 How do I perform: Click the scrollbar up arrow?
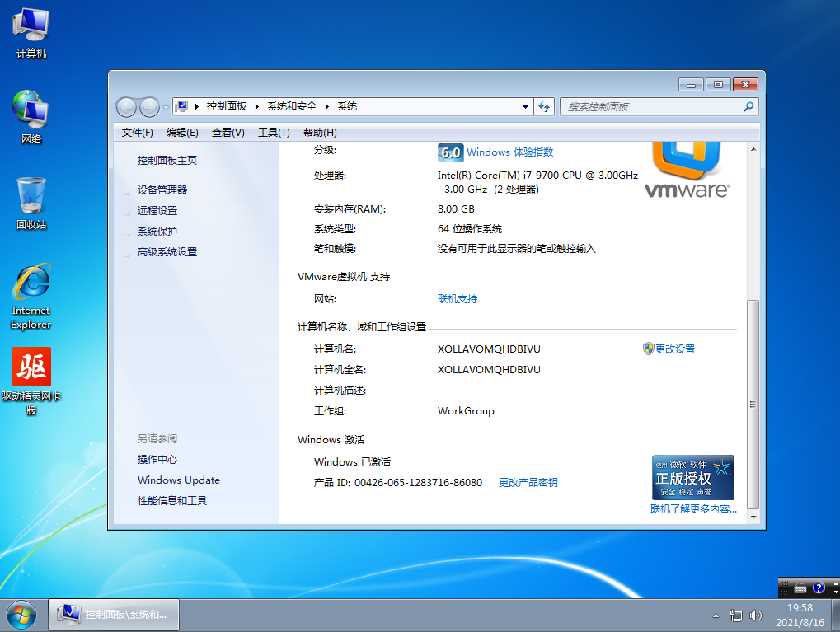tap(753, 149)
